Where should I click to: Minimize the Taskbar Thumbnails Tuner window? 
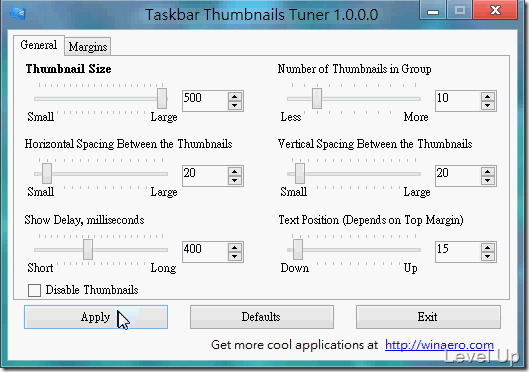[x=433, y=10]
